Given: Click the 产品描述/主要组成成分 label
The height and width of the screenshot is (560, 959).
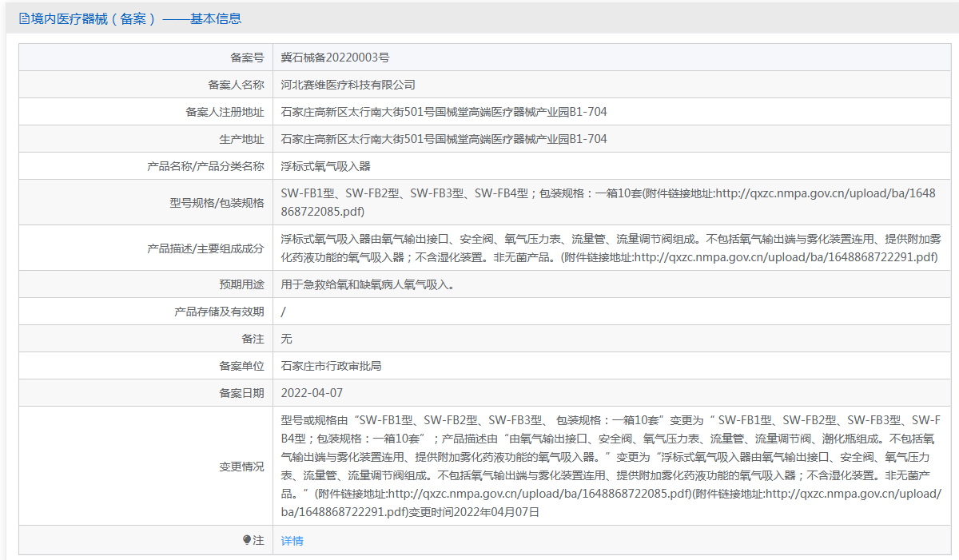Looking at the screenshot, I should [x=205, y=248].
